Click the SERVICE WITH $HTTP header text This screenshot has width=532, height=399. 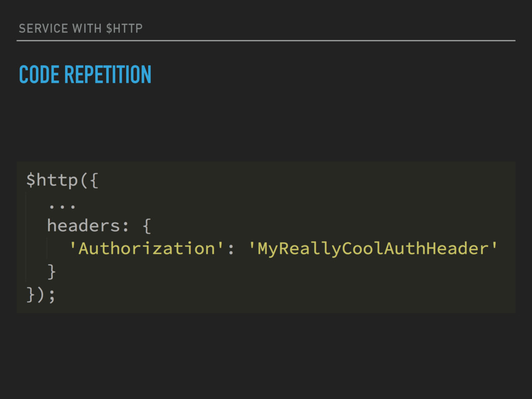(81, 29)
